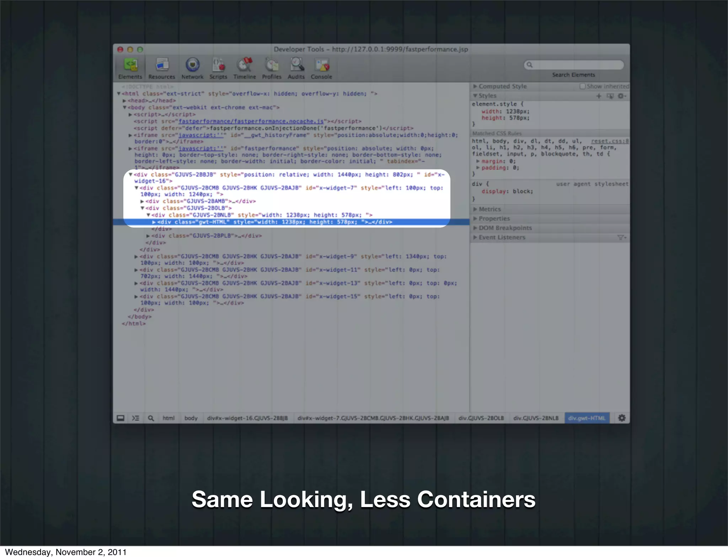Select div#x-widget-16 breadcrumb
Viewport: 728px width, 560px height.
(247, 418)
